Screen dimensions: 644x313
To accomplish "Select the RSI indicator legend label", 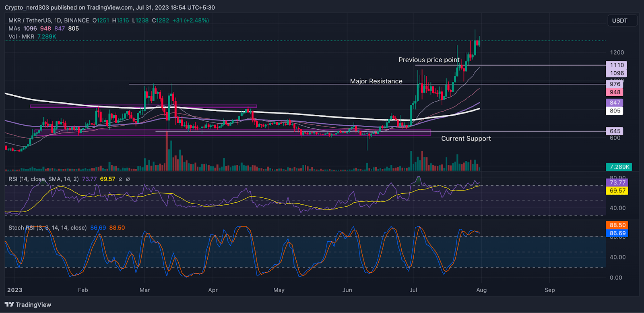I will pyautogui.click(x=43, y=179).
